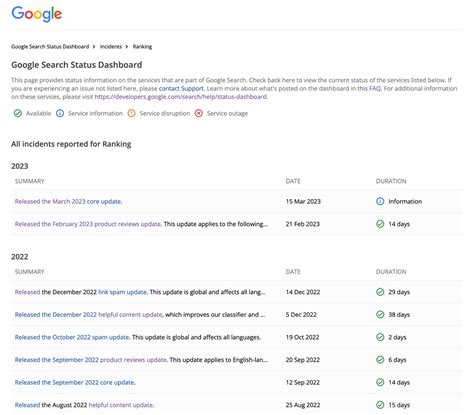The width and height of the screenshot is (474, 415).
Task: Open December 2022 link spam update incident
Action: (x=122, y=292)
